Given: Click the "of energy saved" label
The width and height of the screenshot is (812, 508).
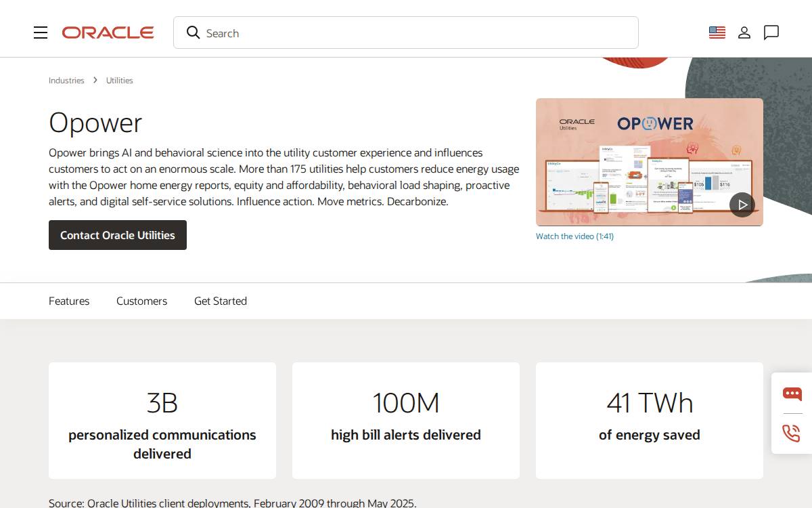Looking at the screenshot, I should (x=650, y=435).
